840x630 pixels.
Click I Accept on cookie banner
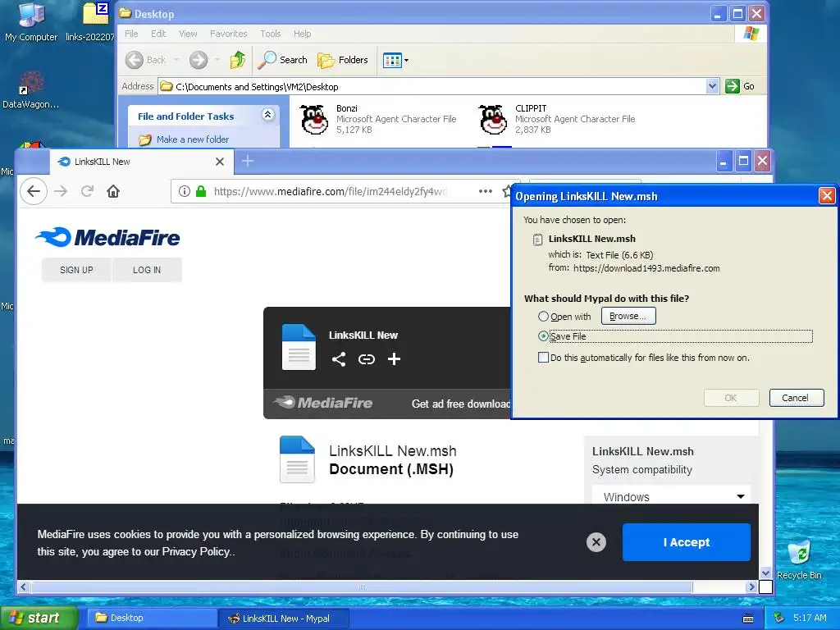tap(687, 542)
